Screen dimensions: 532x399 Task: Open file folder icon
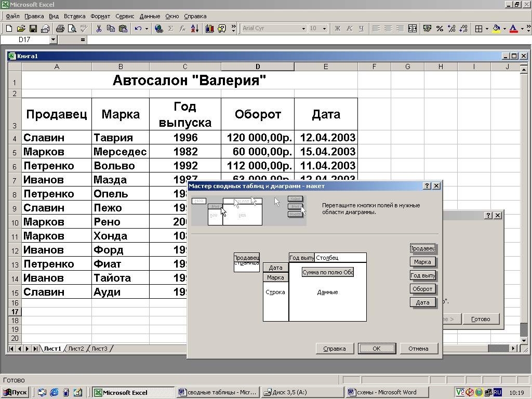pos(21,29)
